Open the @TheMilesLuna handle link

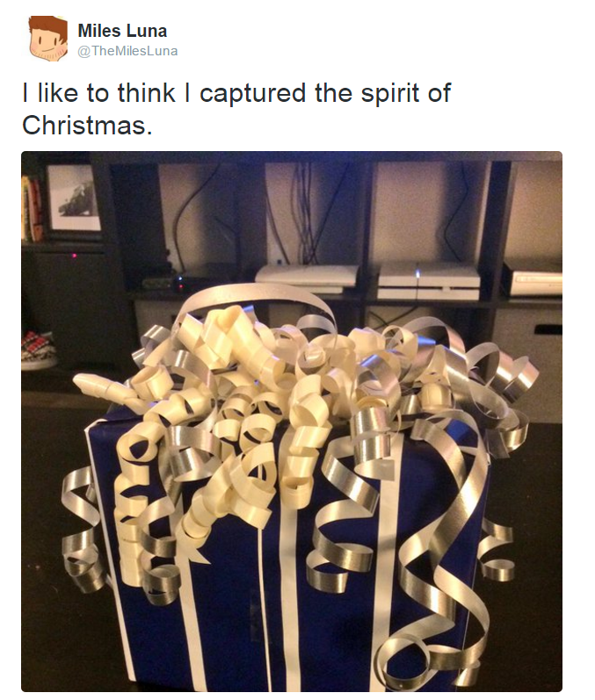[127, 51]
